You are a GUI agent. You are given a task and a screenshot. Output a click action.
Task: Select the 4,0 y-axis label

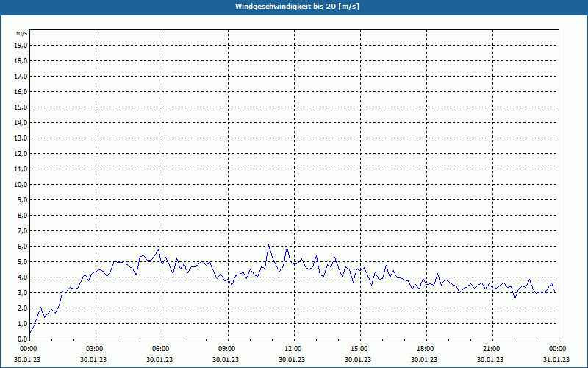point(22,277)
